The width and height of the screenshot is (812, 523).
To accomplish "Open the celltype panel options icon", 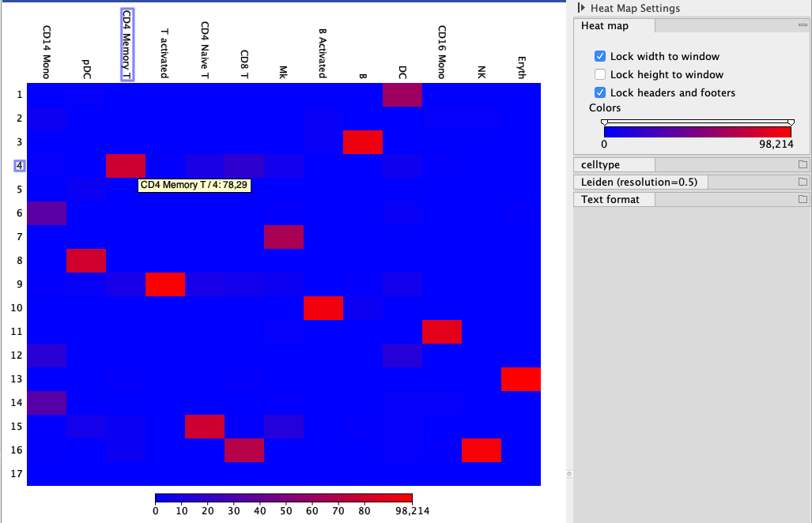I will tap(803, 164).
